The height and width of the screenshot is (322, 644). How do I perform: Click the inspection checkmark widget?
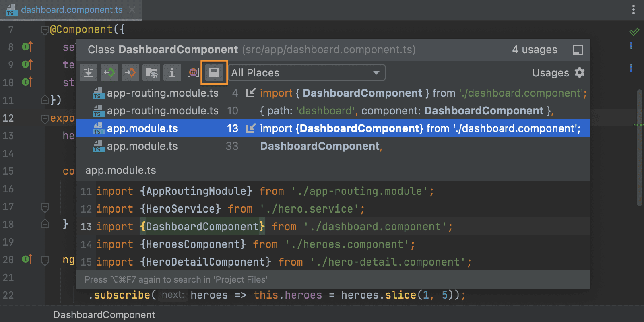coord(634,31)
